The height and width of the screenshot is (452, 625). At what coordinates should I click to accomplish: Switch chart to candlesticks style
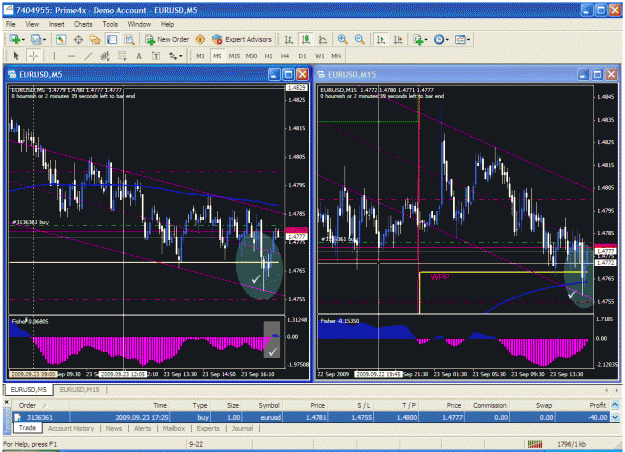point(306,39)
